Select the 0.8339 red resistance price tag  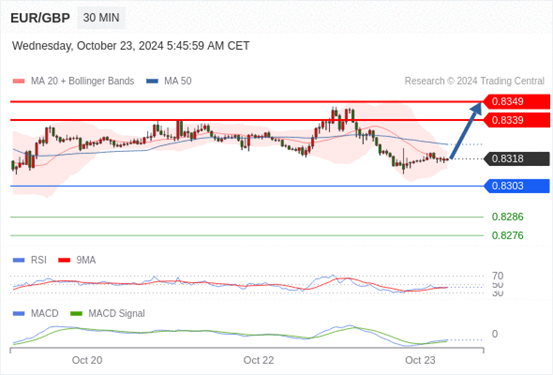(516, 120)
